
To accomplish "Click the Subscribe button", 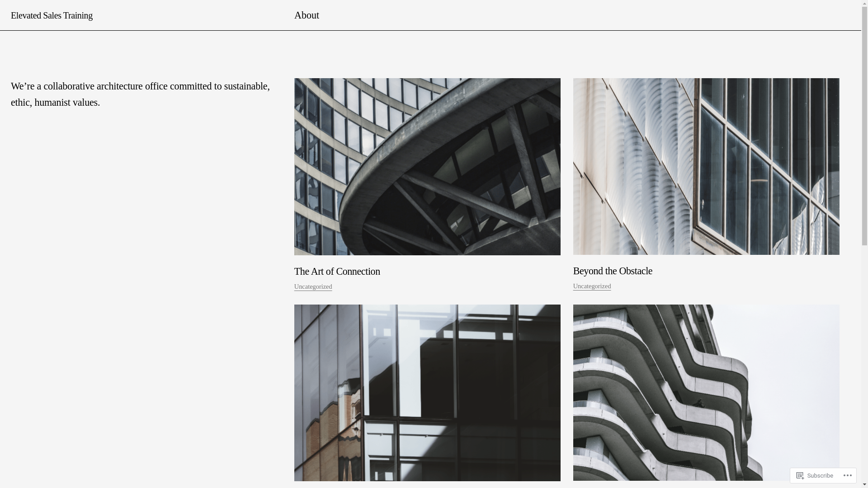I will click(x=815, y=475).
